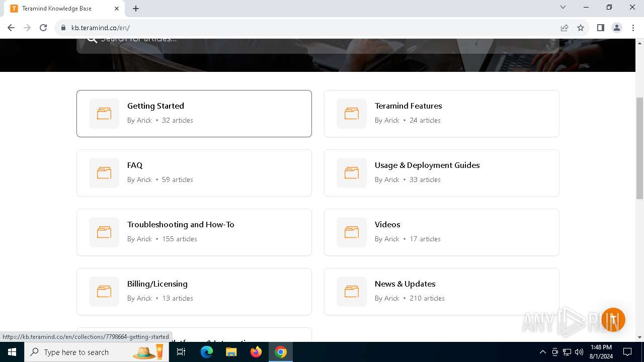Viewport: 644px width, 362px height.
Task: Click the Troubleshooting and How-To folder icon
Action: 104,232
